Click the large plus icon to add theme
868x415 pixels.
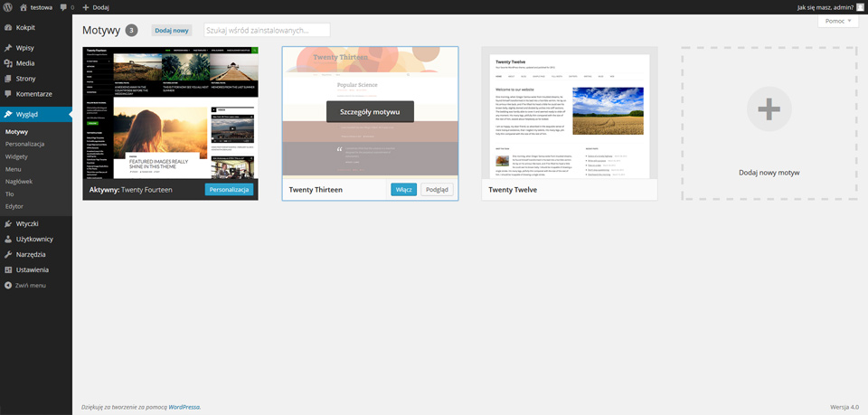(x=769, y=109)
